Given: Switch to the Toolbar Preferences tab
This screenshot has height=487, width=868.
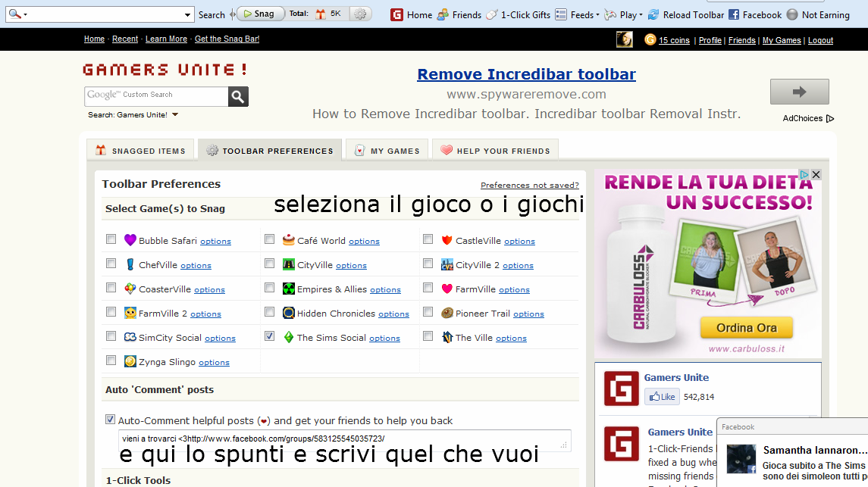Looking at the screenshot, I should (x=270, y=151).
